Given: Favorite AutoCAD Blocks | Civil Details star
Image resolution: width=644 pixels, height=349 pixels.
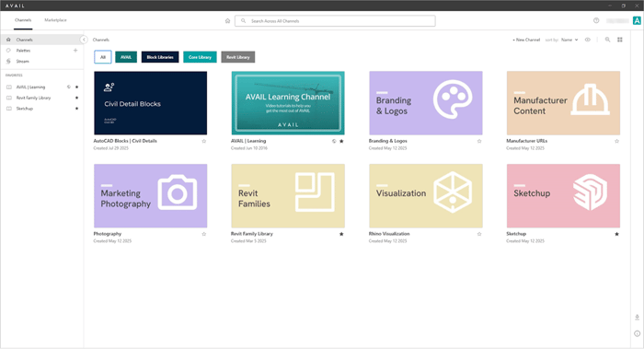Looking at the screenshot, I should [203, 141].
